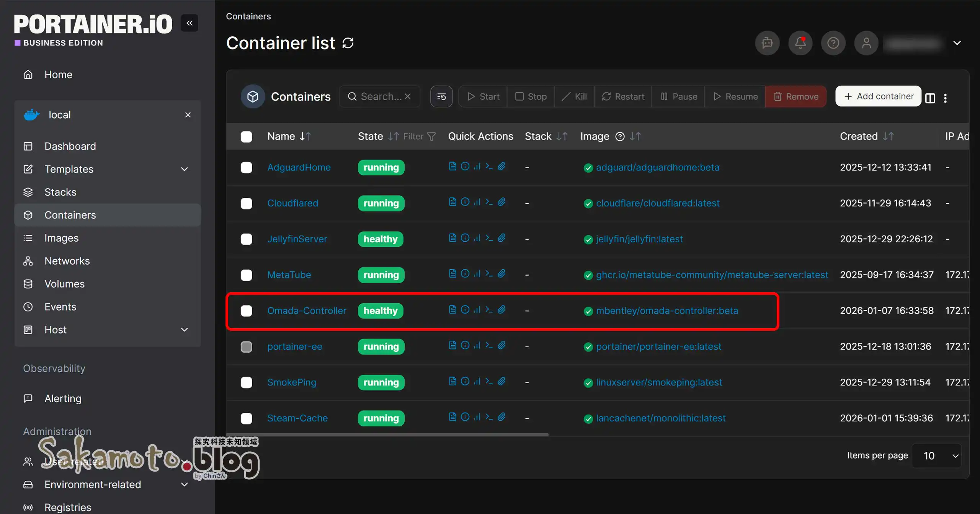980x514 pixels.
Task: Open table column settings icon
Action: pos(930,98)
